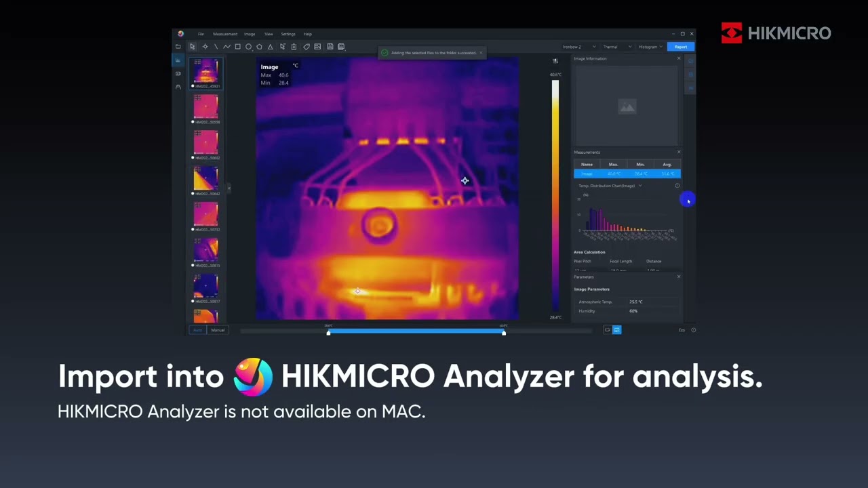Select the arrow pointer tool
This screenshot has width=868, height=488.
(193, 47)
